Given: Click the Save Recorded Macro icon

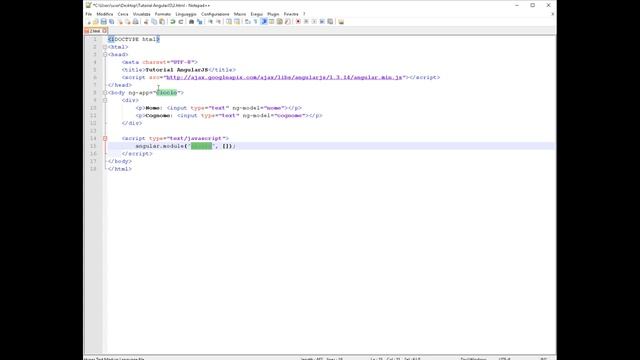Looking at the screenshot, I should pos(330,22).
